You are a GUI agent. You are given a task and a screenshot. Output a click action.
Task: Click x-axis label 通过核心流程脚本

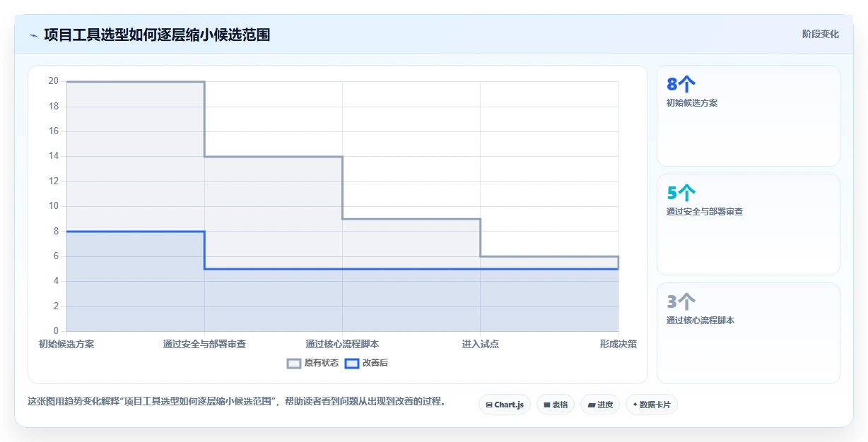click(x=342, y=344)
